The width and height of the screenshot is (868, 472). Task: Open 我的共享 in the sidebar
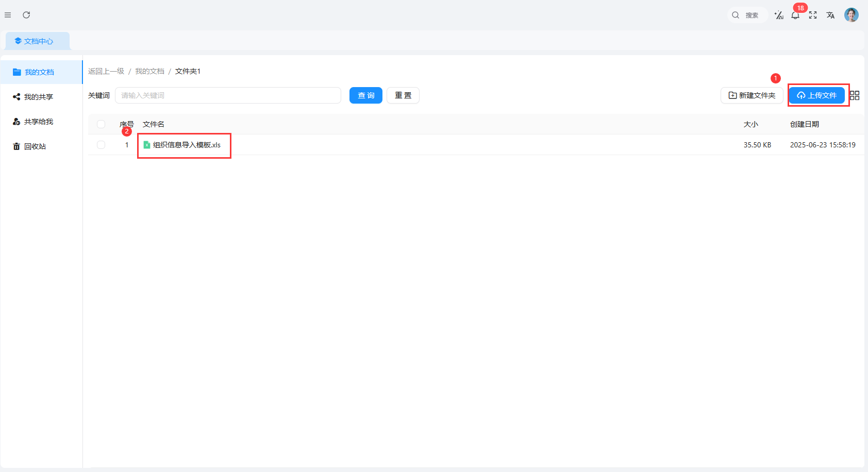point(41,97)
